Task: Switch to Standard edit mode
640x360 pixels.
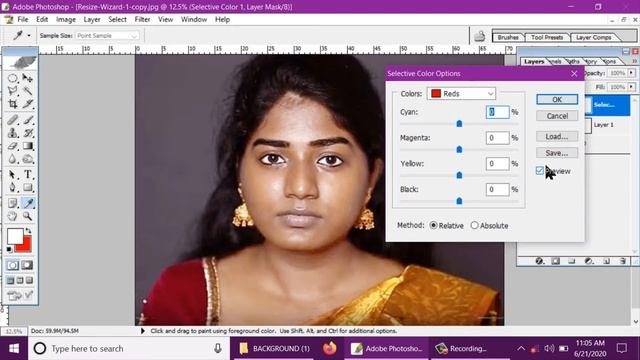Action: (x=13, y=265)
